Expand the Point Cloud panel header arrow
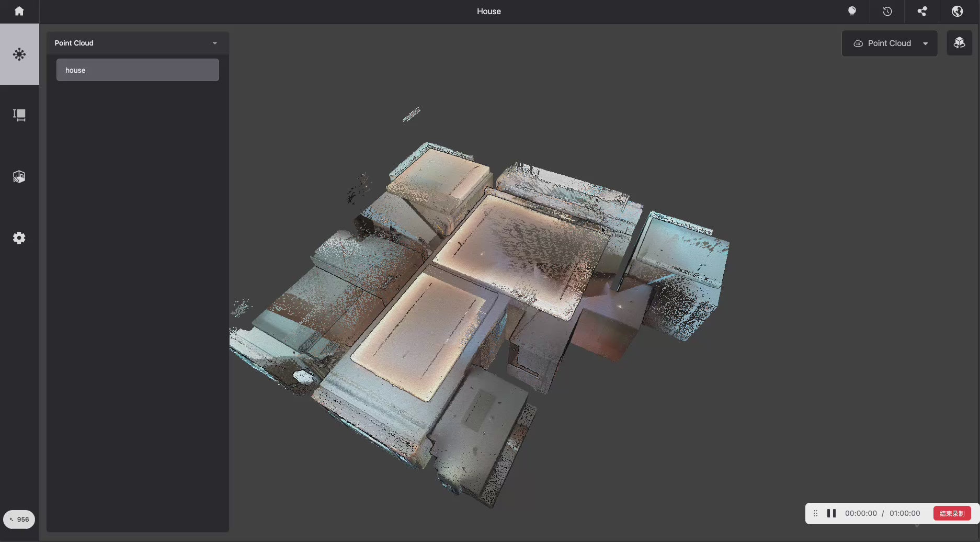The image size is (980, 542). point(215,43)
